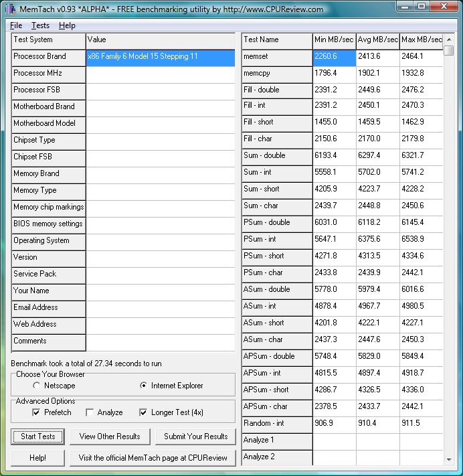Click the Avg MB/sec column header

click(377, 40)
